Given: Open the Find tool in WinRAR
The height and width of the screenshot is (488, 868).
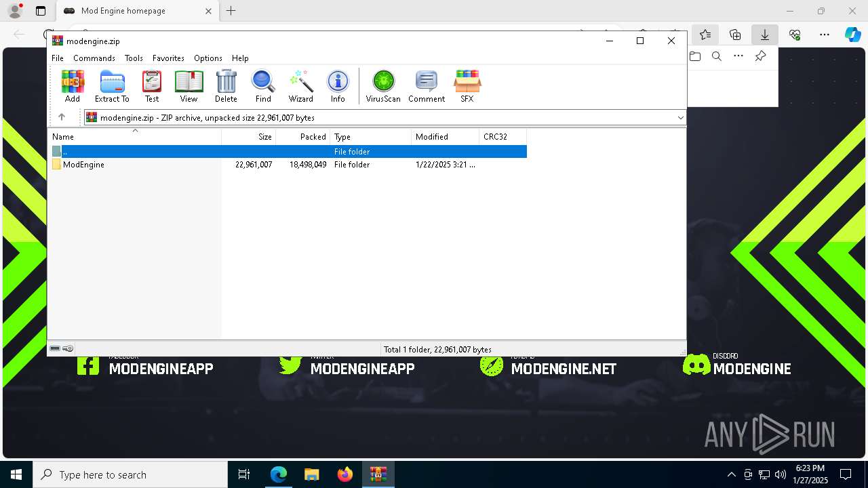Looking at the screenshot, I should 263,86.
